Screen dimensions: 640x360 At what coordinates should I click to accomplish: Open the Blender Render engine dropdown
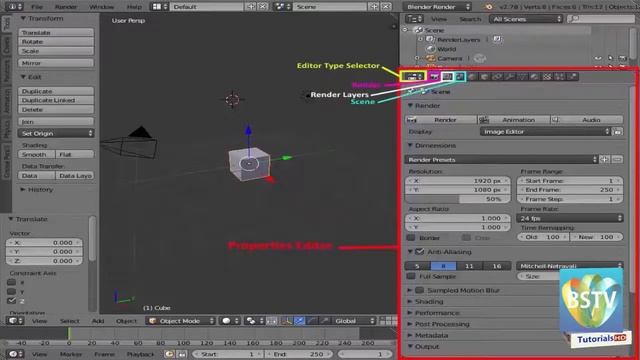pos(437,7)
